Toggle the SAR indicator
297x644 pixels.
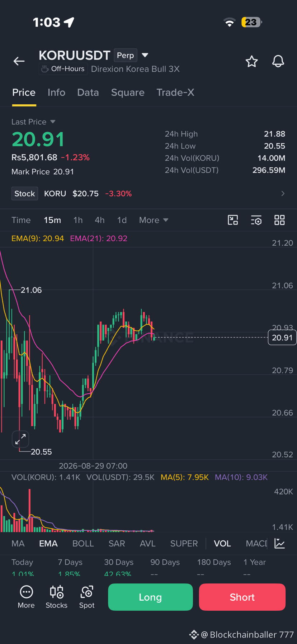[117, 544]
